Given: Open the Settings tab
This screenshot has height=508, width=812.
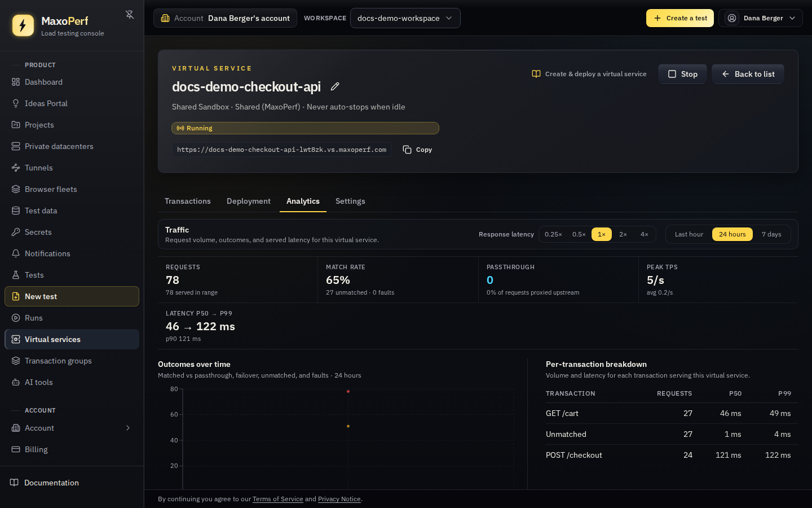Looking at the screenshot, I should [x=350, y=201].
